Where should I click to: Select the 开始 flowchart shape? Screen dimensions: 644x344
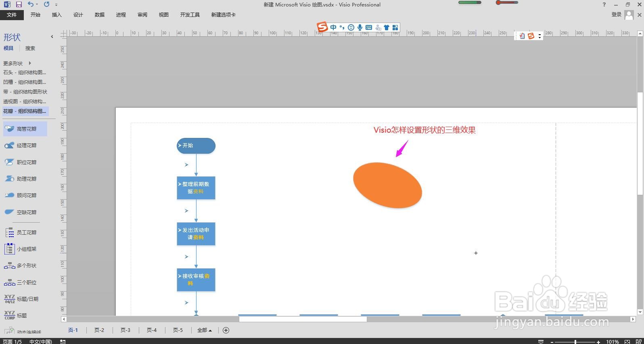pos(196,146)
